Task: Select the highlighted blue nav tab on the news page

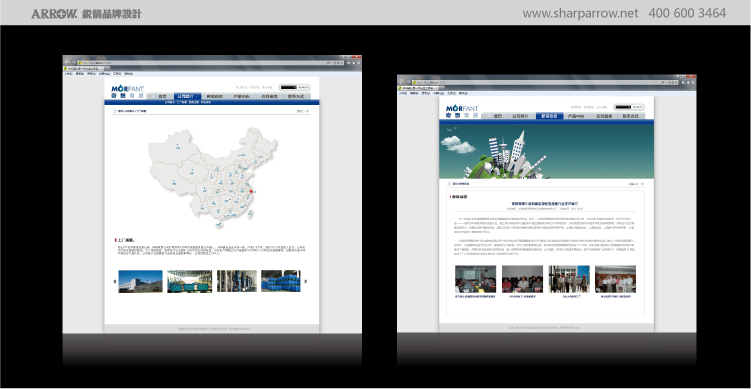Action: 549,116
